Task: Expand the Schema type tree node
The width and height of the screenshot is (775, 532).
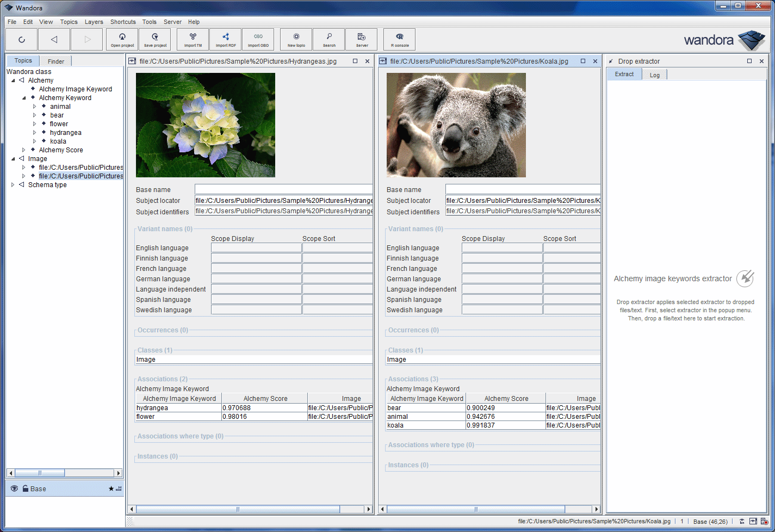Action: tap(13, 185)
